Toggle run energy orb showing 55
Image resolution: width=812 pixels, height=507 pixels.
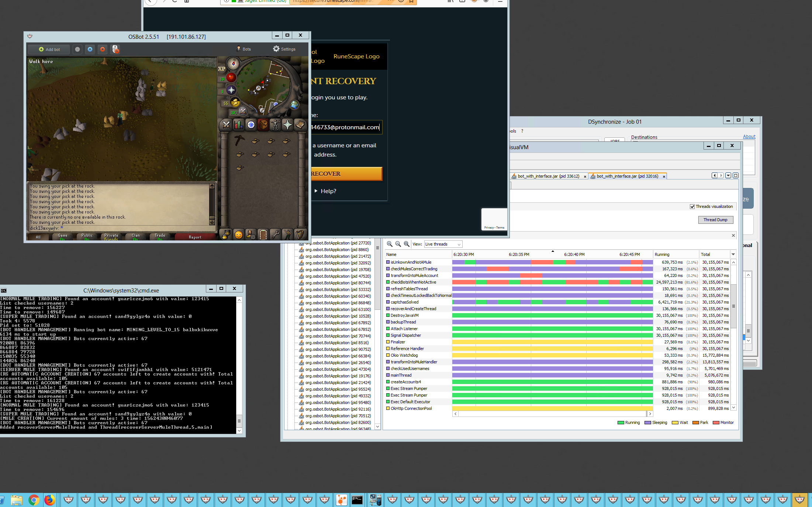pyautogui.click(x=235, y=102)
